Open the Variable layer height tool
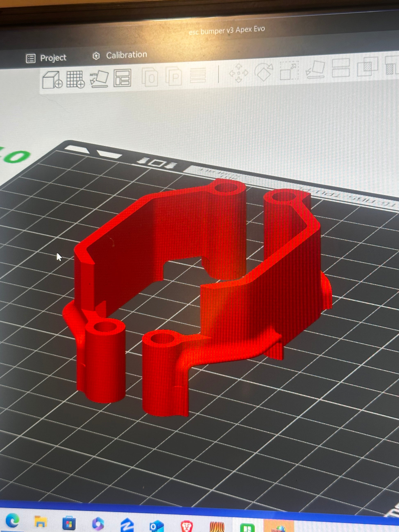Screen dimensions: 399x532 click(198, 75)
